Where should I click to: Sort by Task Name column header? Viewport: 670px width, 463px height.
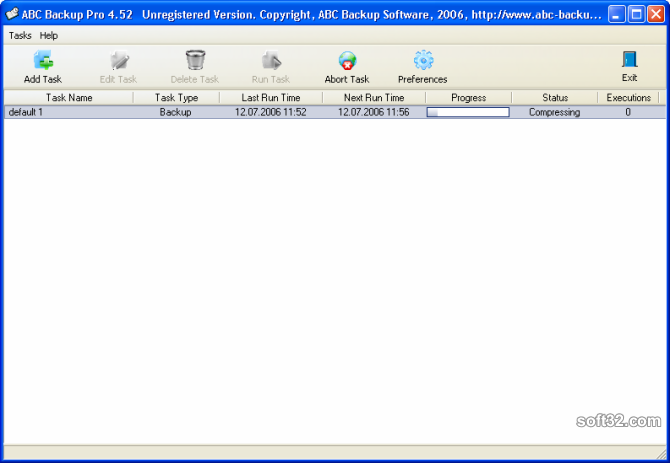(69, 98)
